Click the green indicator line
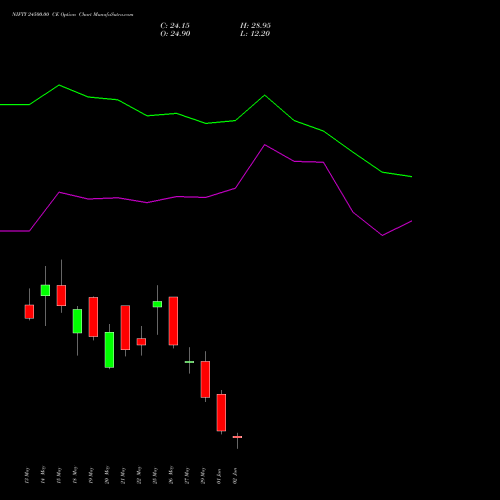Image resolution: width=500 pixels, height=500 pixels. (206, 123)
